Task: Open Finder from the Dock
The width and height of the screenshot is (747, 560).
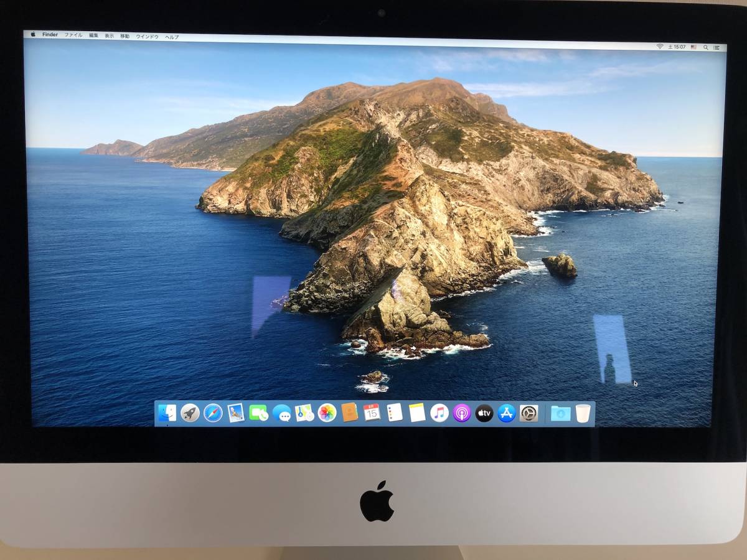Action: click(167, 413)
